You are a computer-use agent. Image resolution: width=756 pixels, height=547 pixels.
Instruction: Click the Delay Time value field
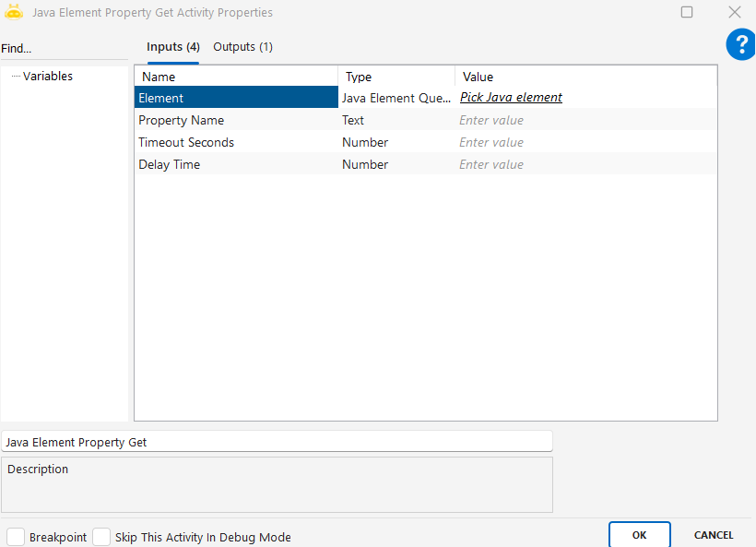(585, 165)
